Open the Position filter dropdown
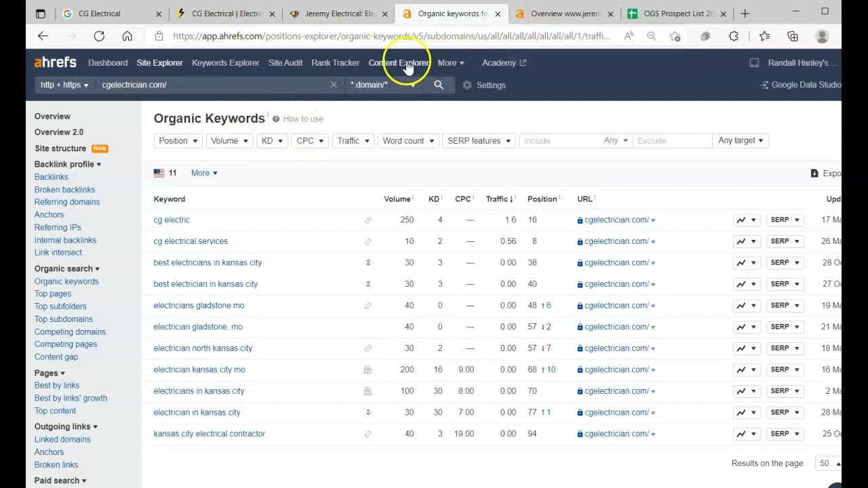This screenshot has width=868, height=488. [178, 140]
